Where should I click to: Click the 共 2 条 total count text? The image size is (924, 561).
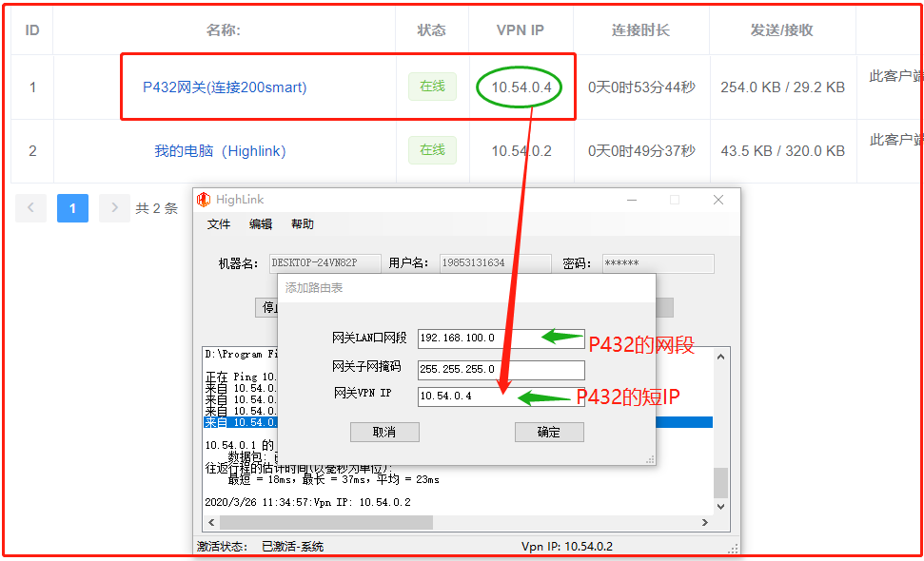point(157,208)
